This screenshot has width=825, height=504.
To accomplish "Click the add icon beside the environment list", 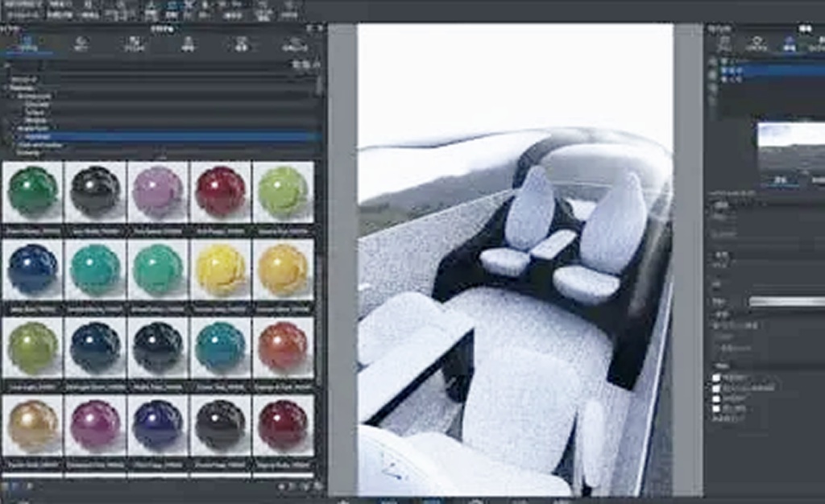I will point(712,62).
